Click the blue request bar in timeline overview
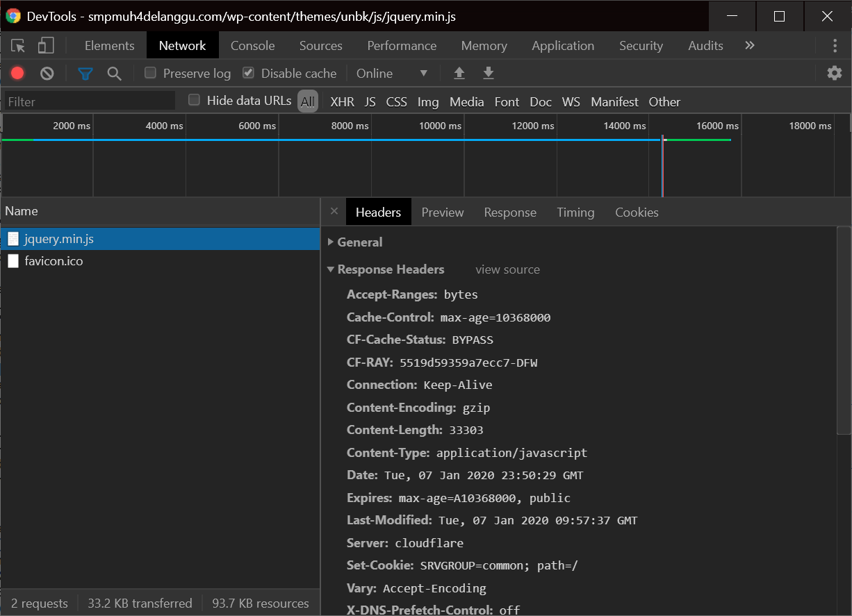Screen dimensions: 852x616 346,140
